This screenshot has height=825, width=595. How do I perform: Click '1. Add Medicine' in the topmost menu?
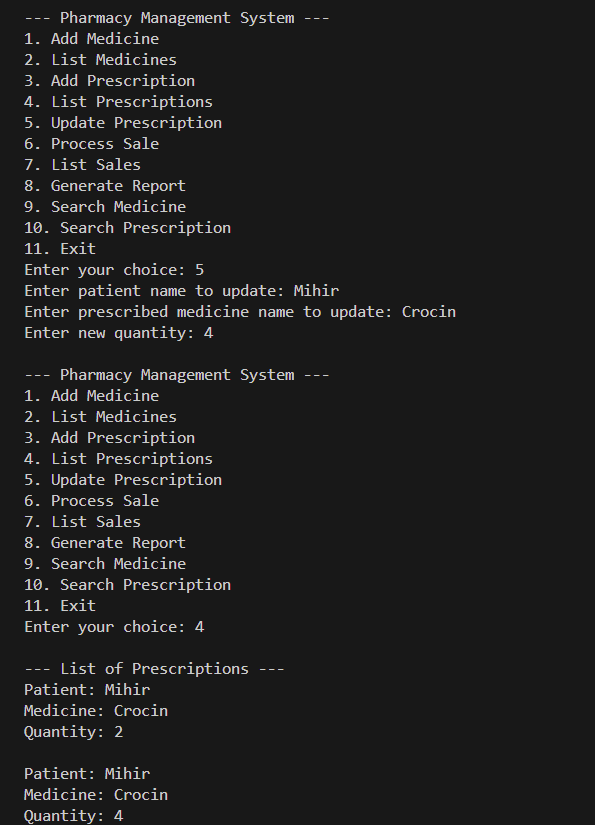click(x=92, y=39)
